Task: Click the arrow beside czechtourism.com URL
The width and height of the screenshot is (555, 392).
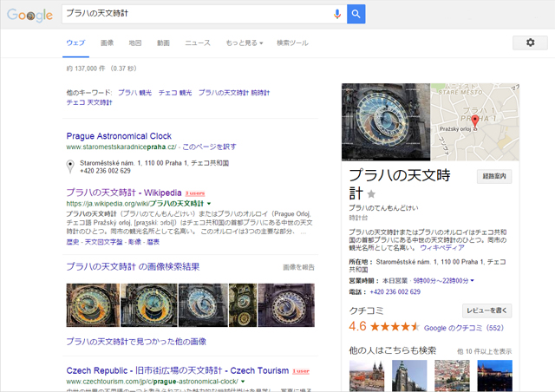Action: click(x=243, y=382)
